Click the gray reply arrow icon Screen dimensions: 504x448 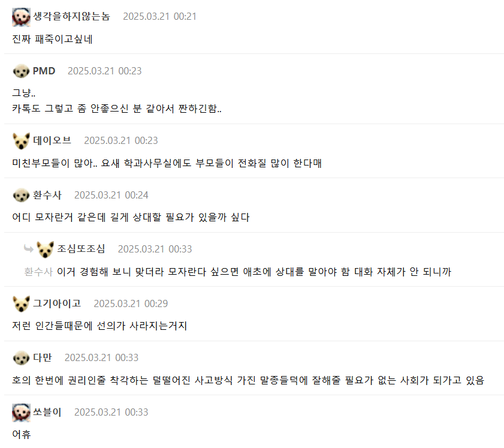pyautogui.click(x=28, y=248)
